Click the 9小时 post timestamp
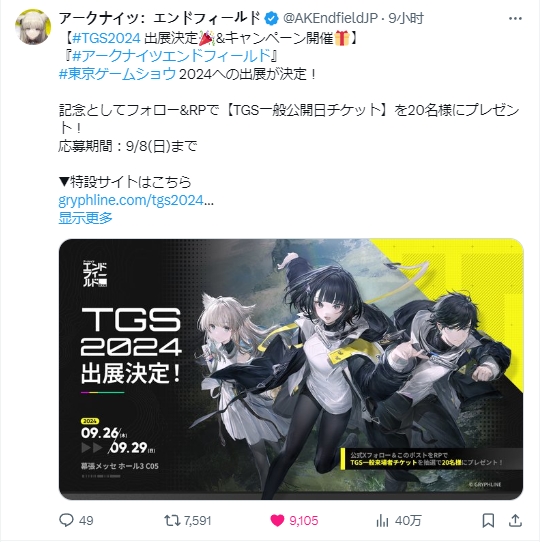 pos(406,18)
